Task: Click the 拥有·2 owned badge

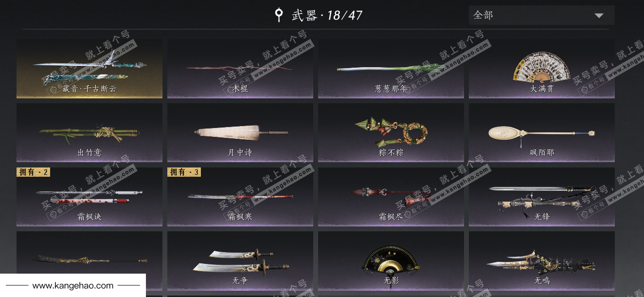Action: point(34,172)
